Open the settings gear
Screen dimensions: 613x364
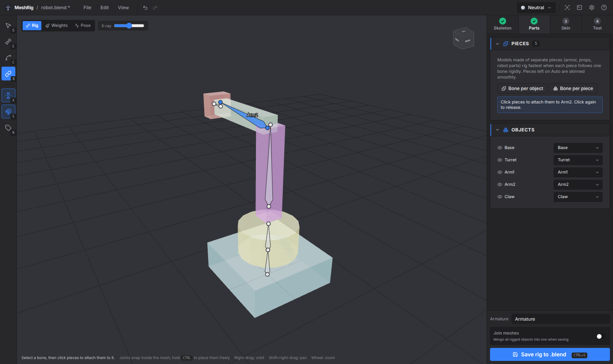[592, 8]
